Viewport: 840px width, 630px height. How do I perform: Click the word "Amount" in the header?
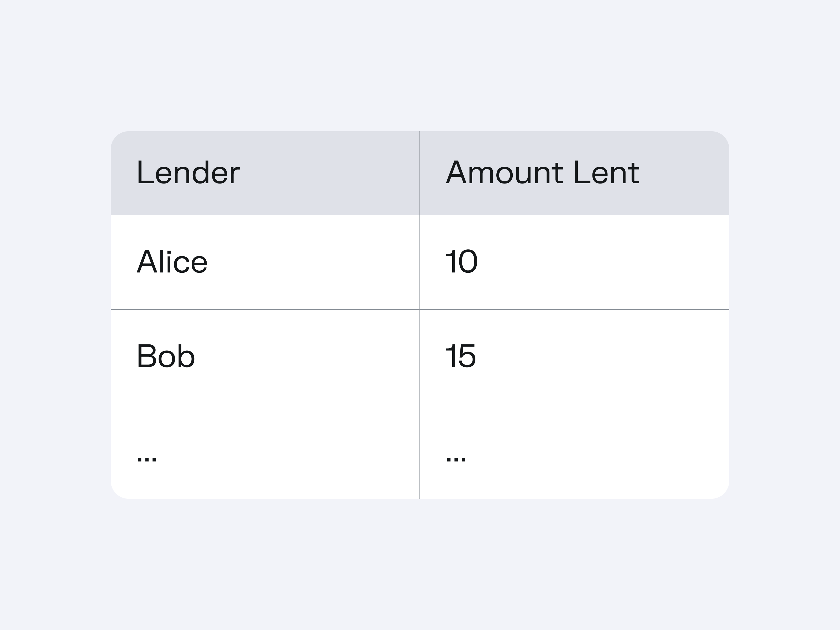point(504,173)
